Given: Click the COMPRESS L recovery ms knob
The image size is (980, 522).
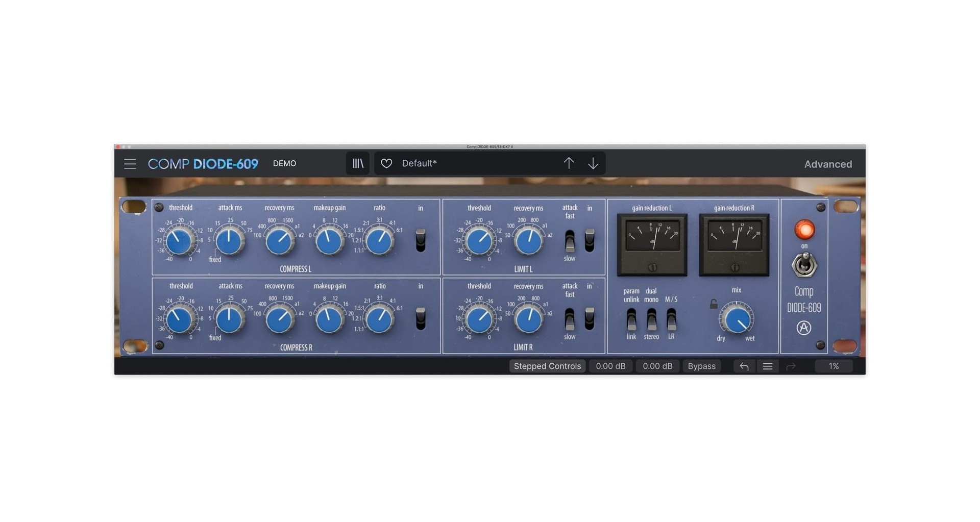Looking at the screenshot, I should [279, 241].
